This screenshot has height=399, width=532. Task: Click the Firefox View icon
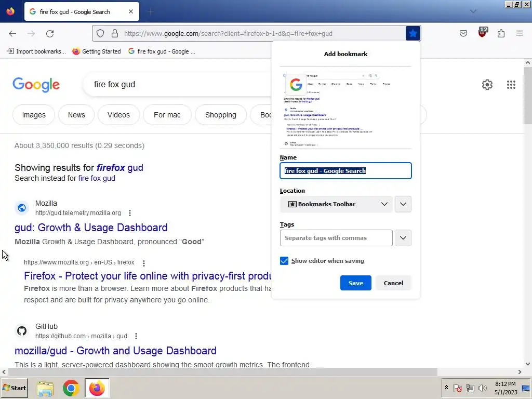[x=10, y=11]
